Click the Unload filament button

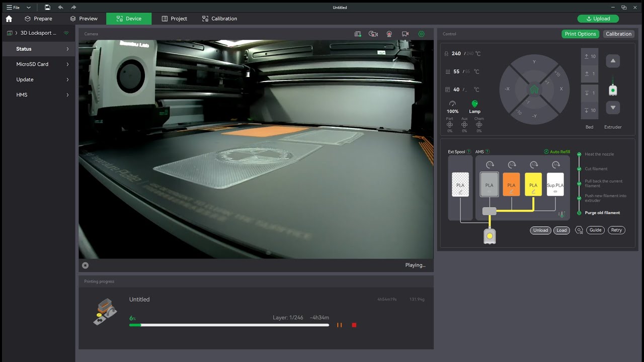[x=540, y=230]
